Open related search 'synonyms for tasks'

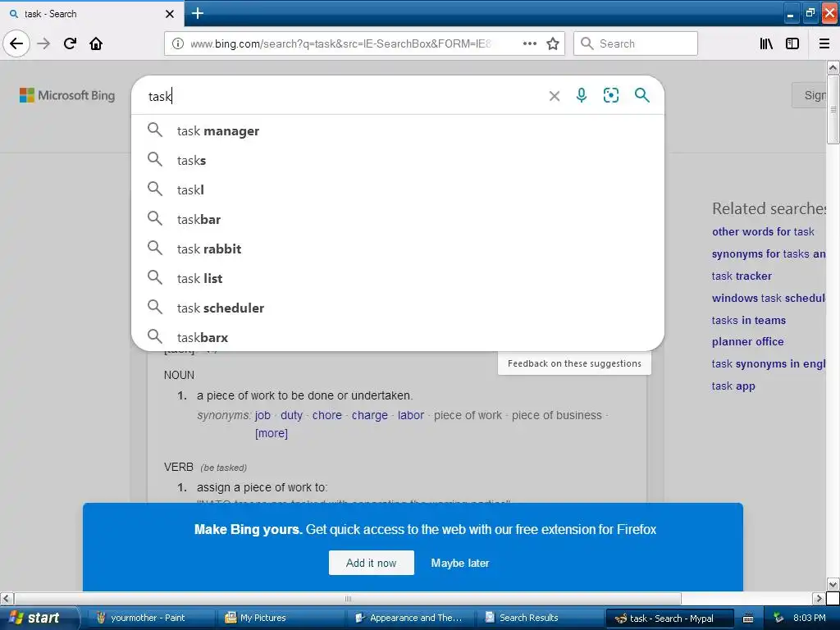point(768,254)
